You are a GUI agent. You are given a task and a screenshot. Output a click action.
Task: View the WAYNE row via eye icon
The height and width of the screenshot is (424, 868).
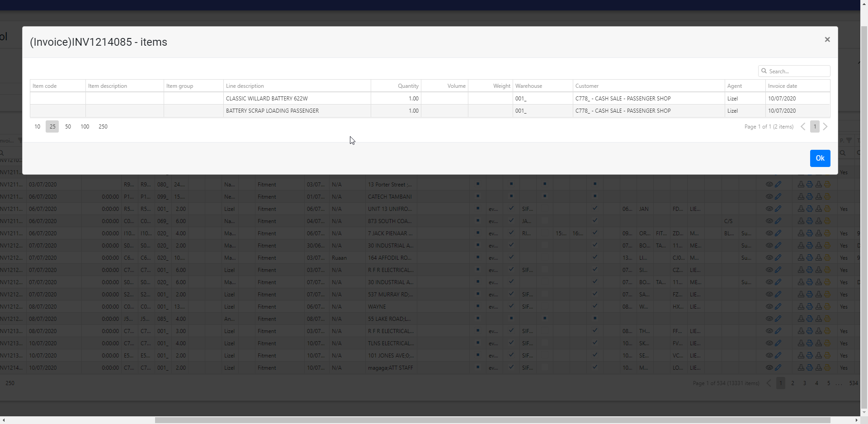pos(769,307)
